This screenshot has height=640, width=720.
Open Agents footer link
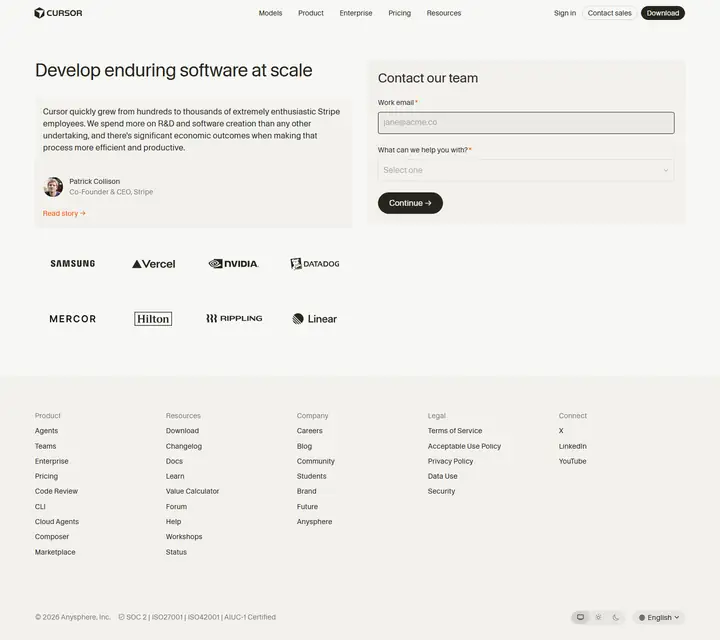46,431
